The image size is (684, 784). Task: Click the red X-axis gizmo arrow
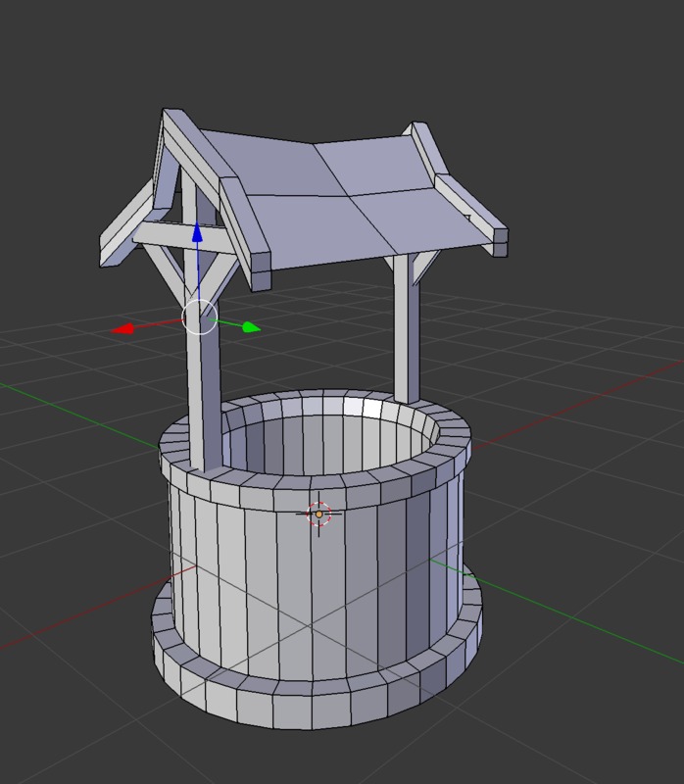[x=123, y=329]
